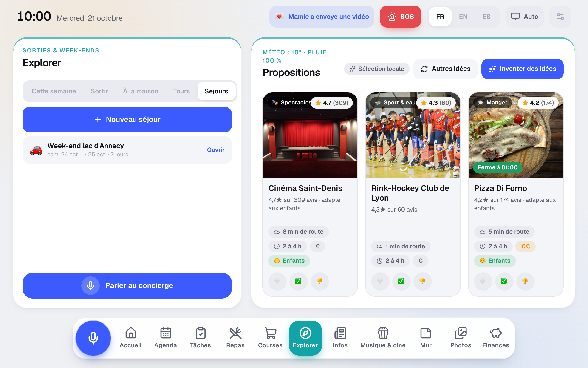Open Finances piggy bank section
This screenshot has height=368, width=588.
click(x=495, y=338)
